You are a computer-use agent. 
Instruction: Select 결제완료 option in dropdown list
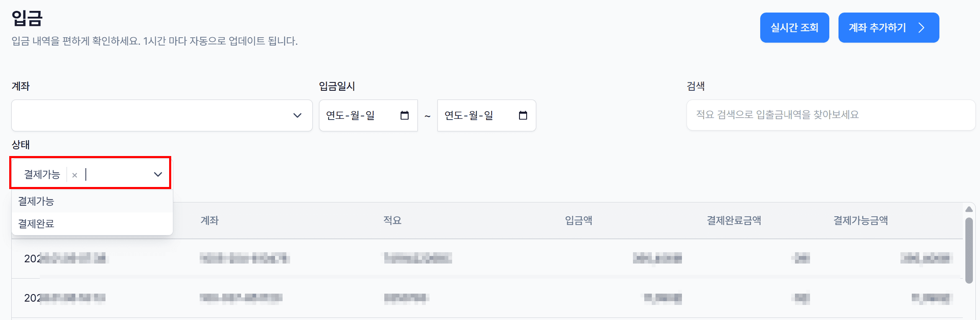pos(92,224)
